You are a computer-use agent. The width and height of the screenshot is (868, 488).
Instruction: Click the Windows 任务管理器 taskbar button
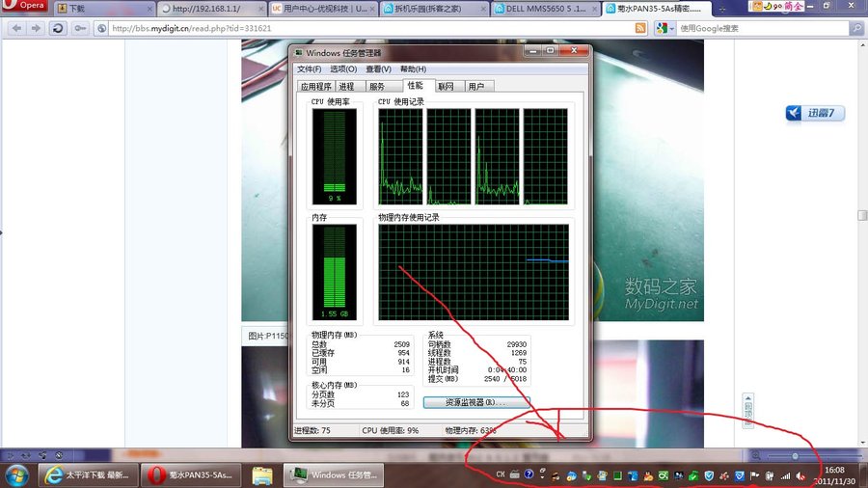click(x=335, y=474)
